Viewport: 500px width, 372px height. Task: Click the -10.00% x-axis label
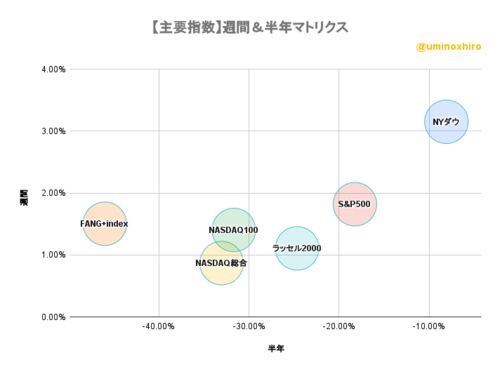coord(429,326)
